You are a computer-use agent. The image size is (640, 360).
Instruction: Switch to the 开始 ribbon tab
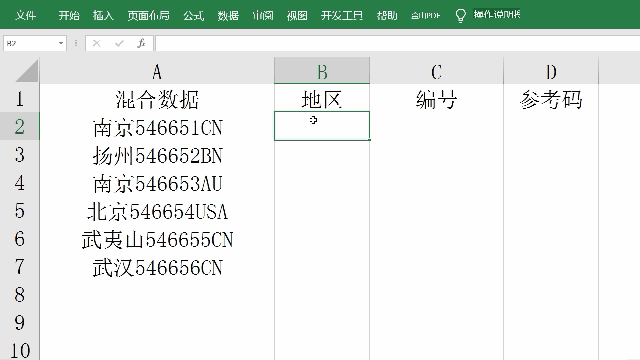(x=69, y=16)
